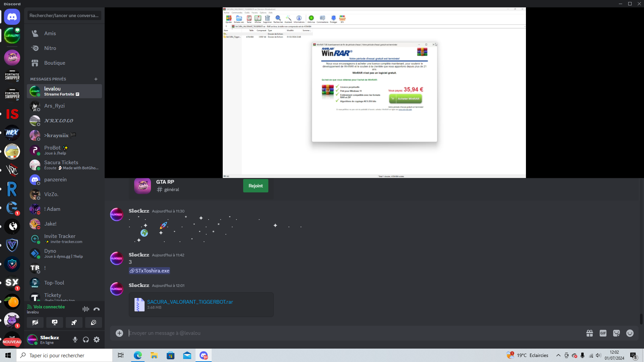Show hidden system tray icons
The image size is (644, 362).
coord(558,355)
